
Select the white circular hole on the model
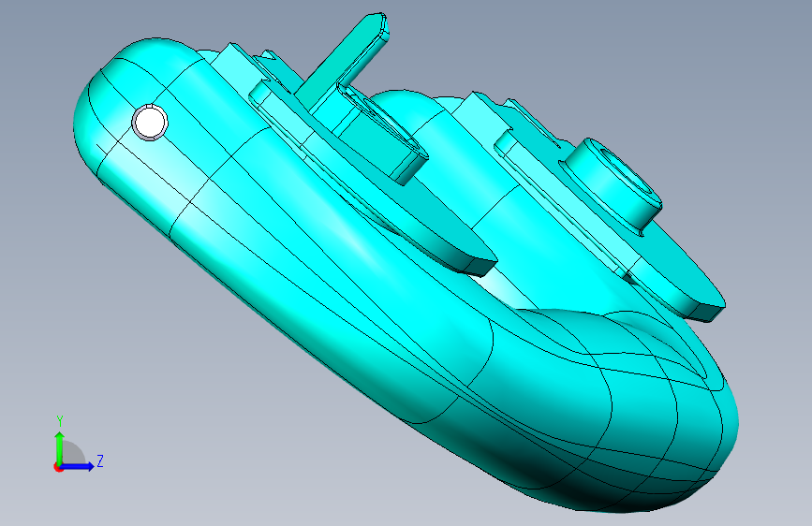150,123
